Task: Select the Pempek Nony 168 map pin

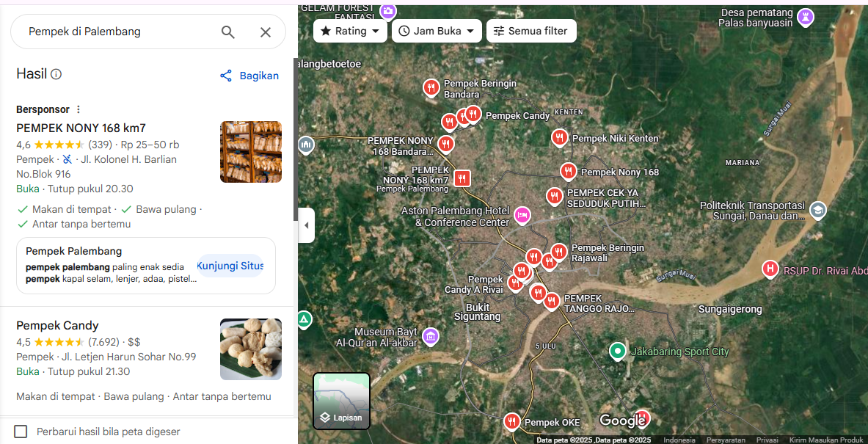Action: pos(569,172)
